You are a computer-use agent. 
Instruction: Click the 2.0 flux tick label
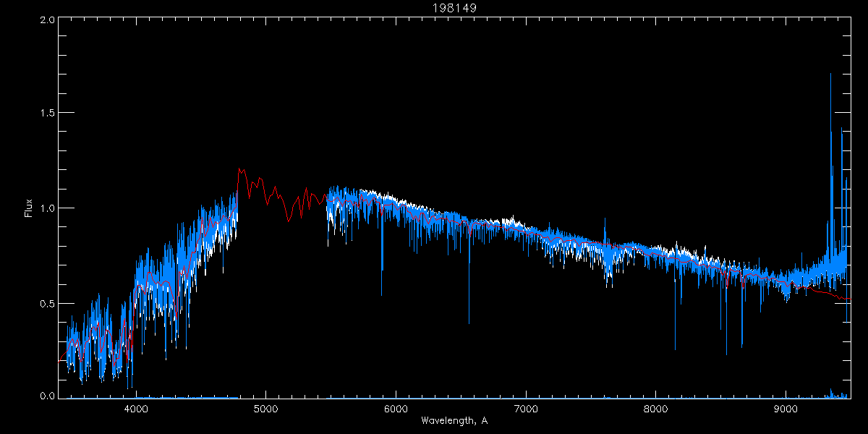47,20
